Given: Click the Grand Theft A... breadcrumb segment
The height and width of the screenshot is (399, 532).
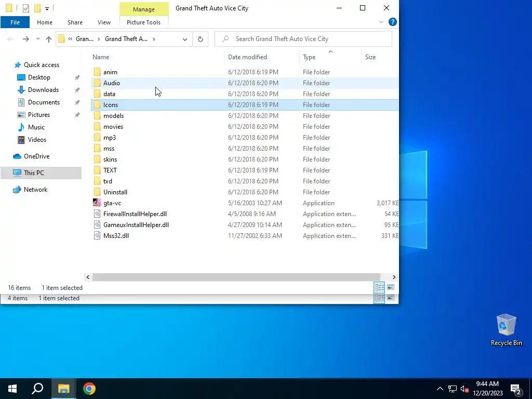Looking at the screenshot, I should [126, 39].
